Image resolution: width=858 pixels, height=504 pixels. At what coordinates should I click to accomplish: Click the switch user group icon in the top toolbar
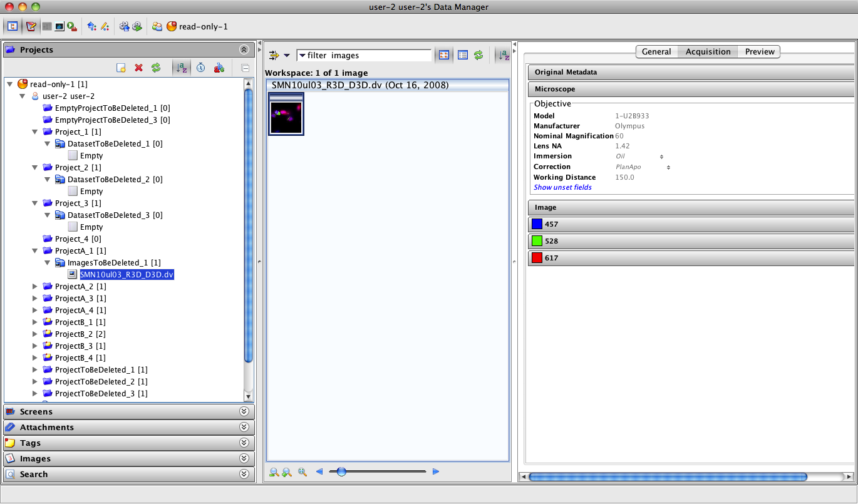pyautogui.click(x=157, y=26)
